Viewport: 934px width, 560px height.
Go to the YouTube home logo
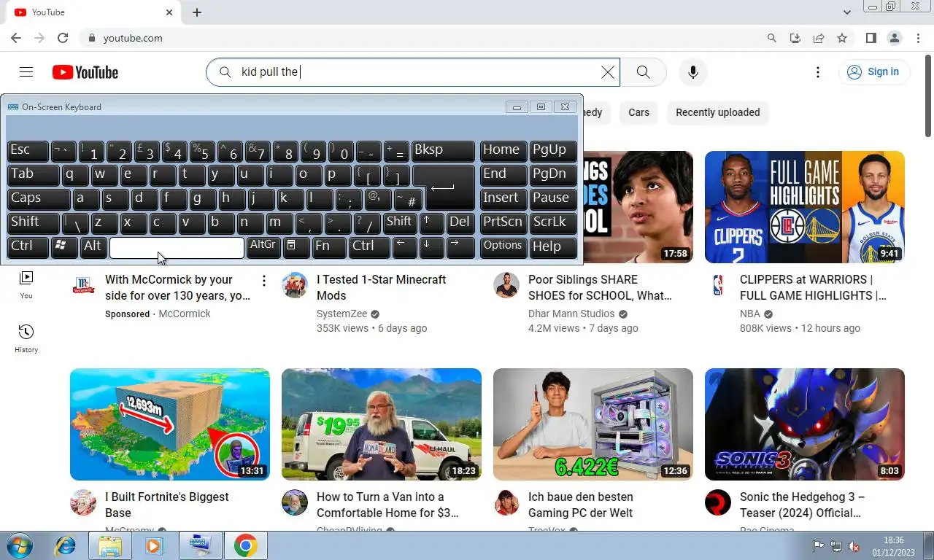click(x=85, y=72)
